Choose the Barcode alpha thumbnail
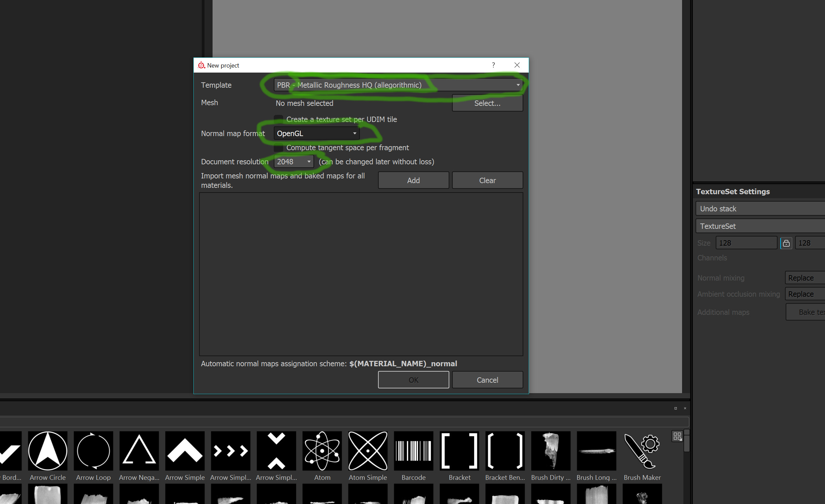Image resolution: width=825 pixels, height=504 pixels. pos(413,451)
